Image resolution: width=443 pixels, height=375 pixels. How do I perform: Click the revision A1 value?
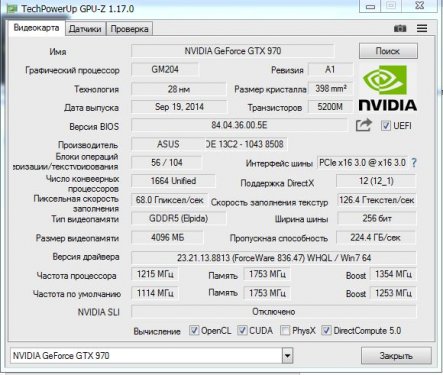[330, 70]
